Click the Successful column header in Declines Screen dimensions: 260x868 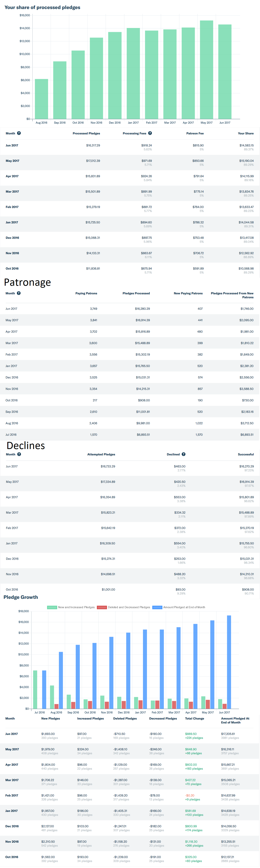click(246, 454)
